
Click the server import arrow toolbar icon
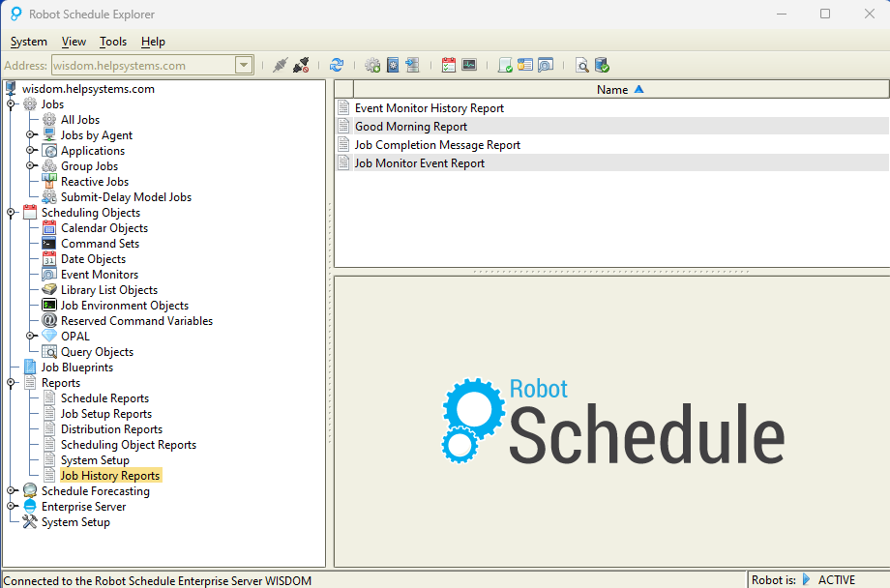(x=413, y=65)
